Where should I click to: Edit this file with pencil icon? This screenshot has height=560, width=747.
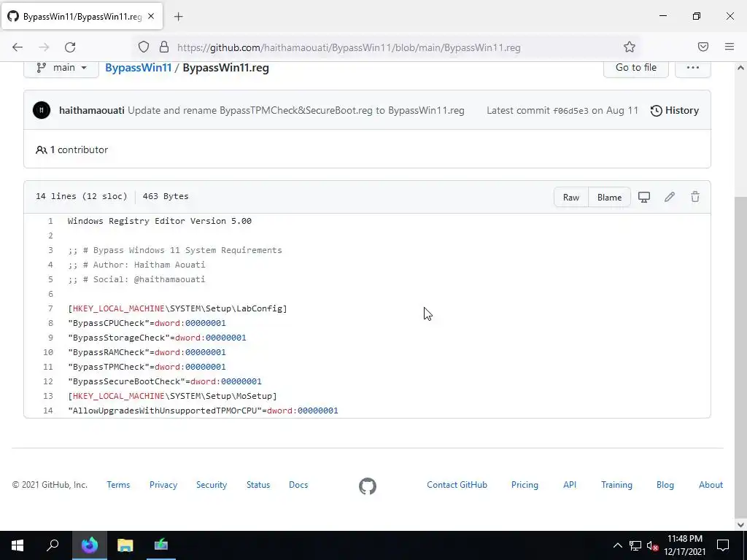click(670, 197)
